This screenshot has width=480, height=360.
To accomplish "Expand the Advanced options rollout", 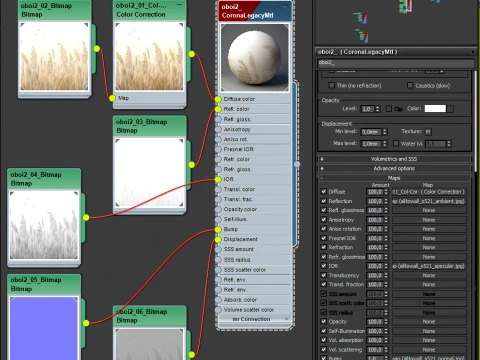I will 394,168.
